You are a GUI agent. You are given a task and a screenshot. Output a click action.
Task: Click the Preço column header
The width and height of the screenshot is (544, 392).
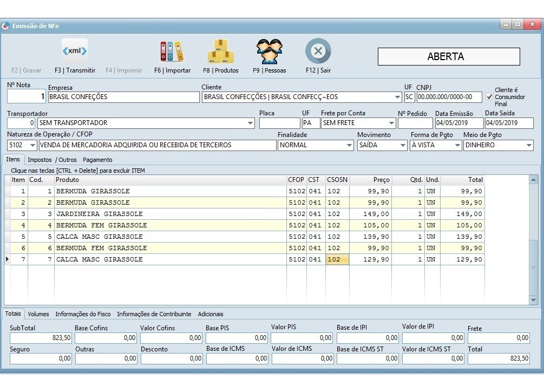click(x=371, y=180)
